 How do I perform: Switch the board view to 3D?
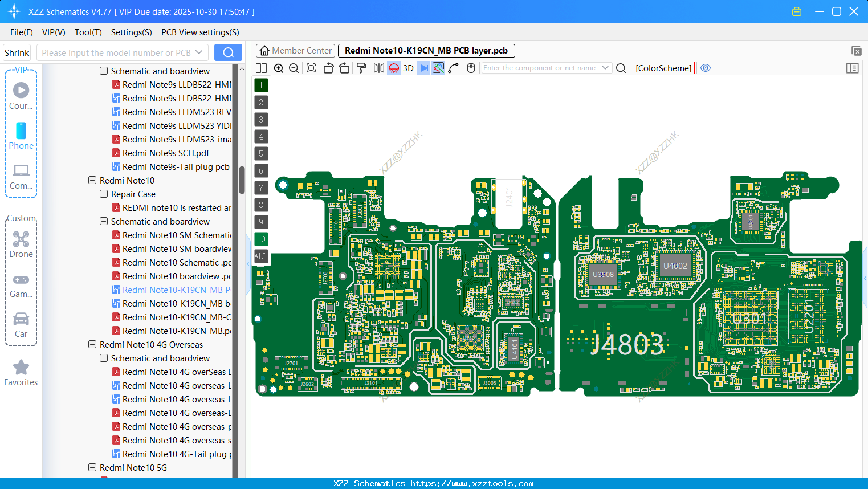click(407, 68)
